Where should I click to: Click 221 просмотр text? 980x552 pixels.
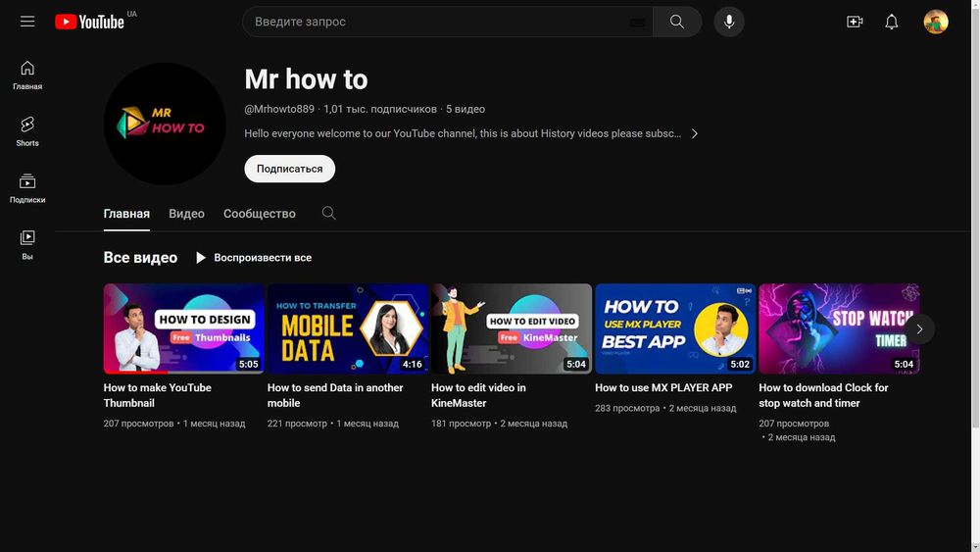[297, 424]
